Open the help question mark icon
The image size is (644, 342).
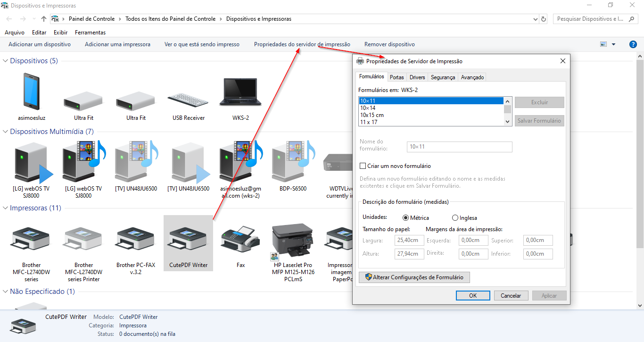pyautogui.click(x=633, y=44)
